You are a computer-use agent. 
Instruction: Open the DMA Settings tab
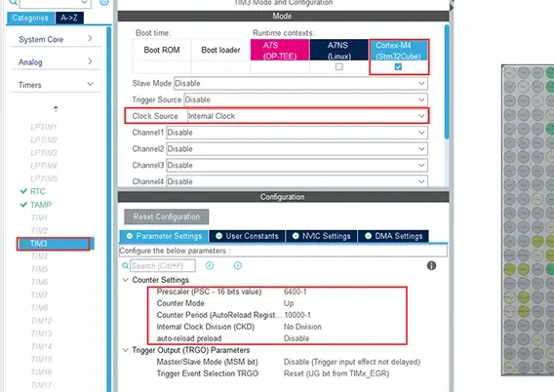[x=393, y=236]
